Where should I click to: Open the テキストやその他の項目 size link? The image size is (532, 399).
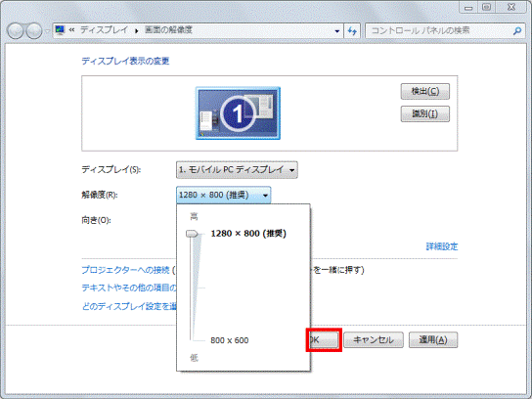[129, 288]
